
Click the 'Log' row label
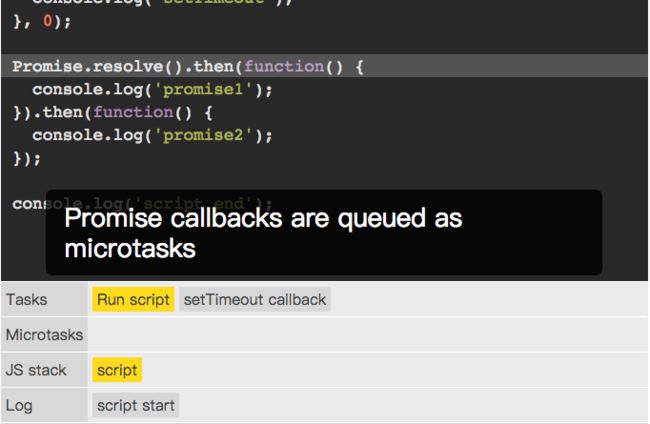[x=19, y=406]
